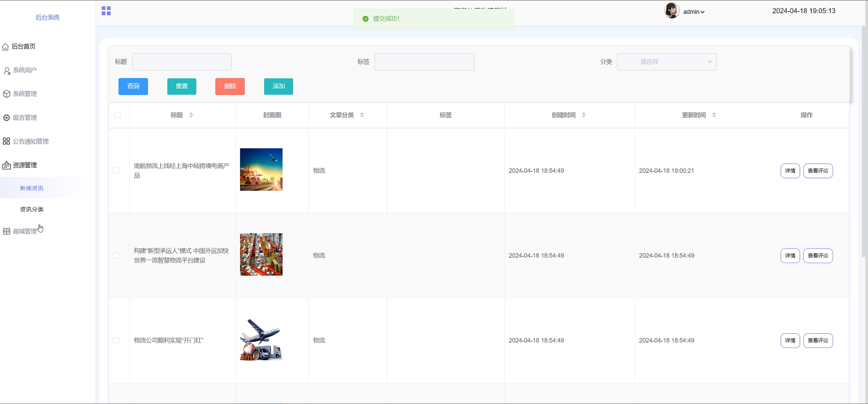This screenshot has width=868, height=404.
Task: Open cover image of 南航物流上线经上海中转 article
Action: click(261, 170)
